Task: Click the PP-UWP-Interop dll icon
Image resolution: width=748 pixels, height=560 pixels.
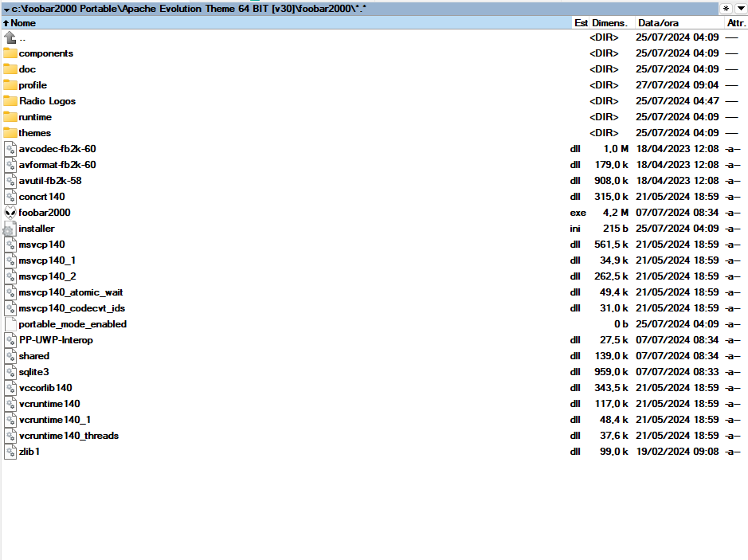Action: click(10, 340)
